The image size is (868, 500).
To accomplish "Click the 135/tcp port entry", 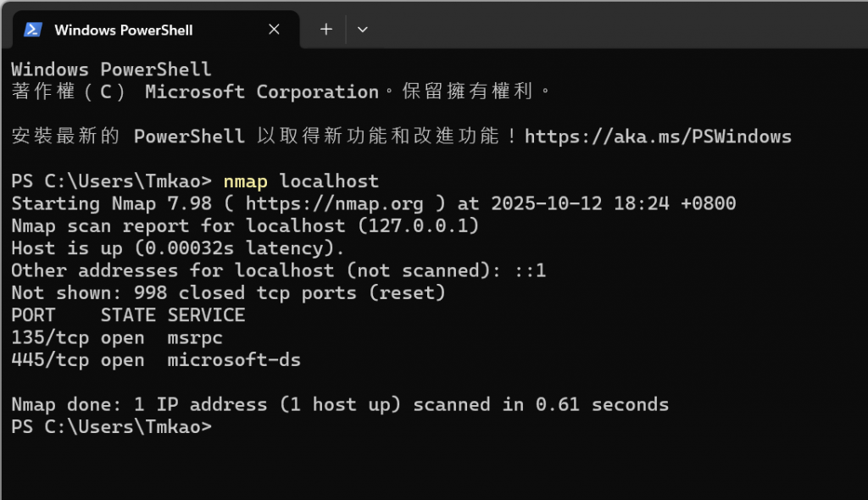I will (50, 338).
